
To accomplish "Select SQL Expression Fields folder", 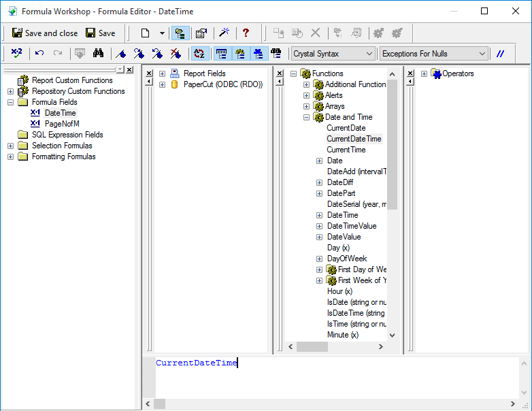I will click(x=67, y=135).
